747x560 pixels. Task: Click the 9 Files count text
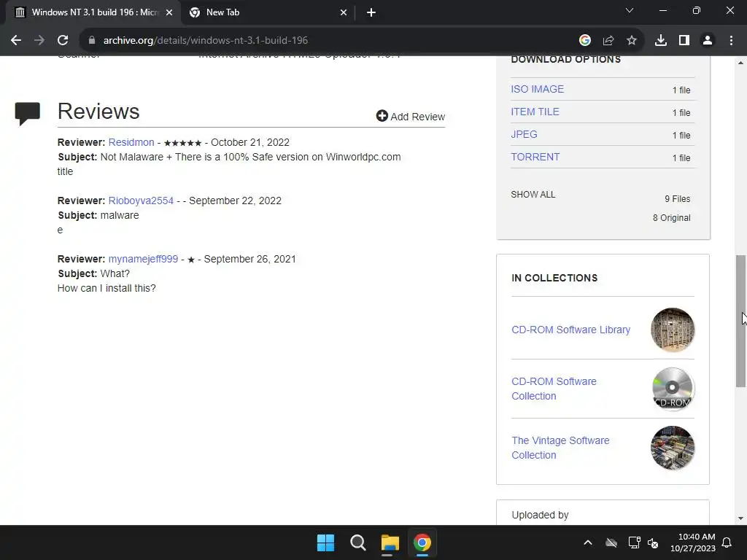pyautogui.click(x=677, y=199)
